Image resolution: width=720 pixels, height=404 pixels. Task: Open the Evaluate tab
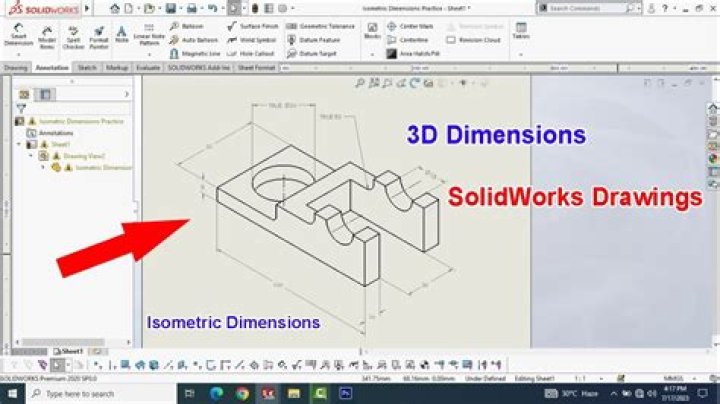pos(148,68)
